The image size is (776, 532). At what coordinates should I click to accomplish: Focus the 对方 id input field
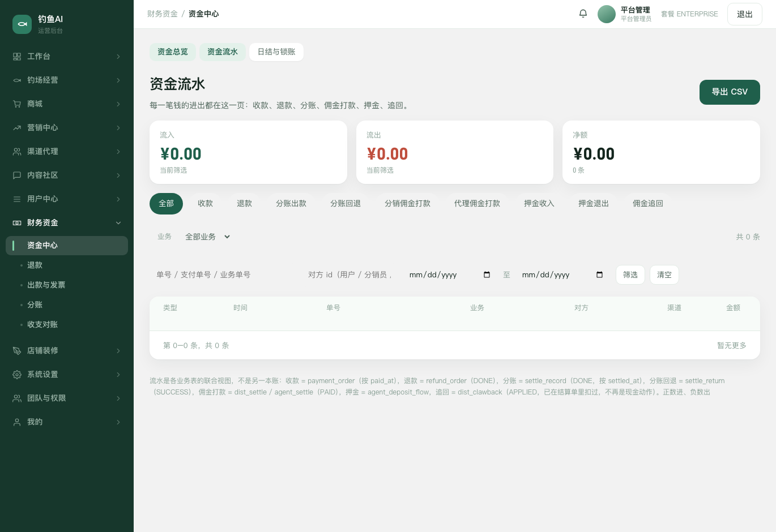click(x=350, y=275)
